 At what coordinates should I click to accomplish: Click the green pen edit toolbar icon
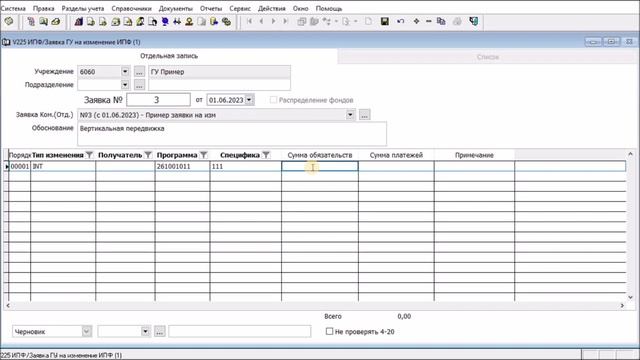tap(140, 21)
